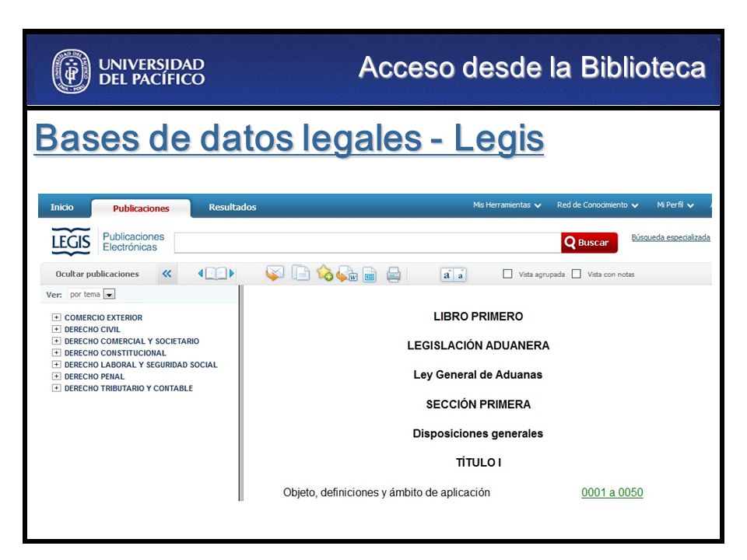Click 'SECCIÓN PRIMERA' heading text
The width and height of the screenshot is (747, 560).
(479, 404)
